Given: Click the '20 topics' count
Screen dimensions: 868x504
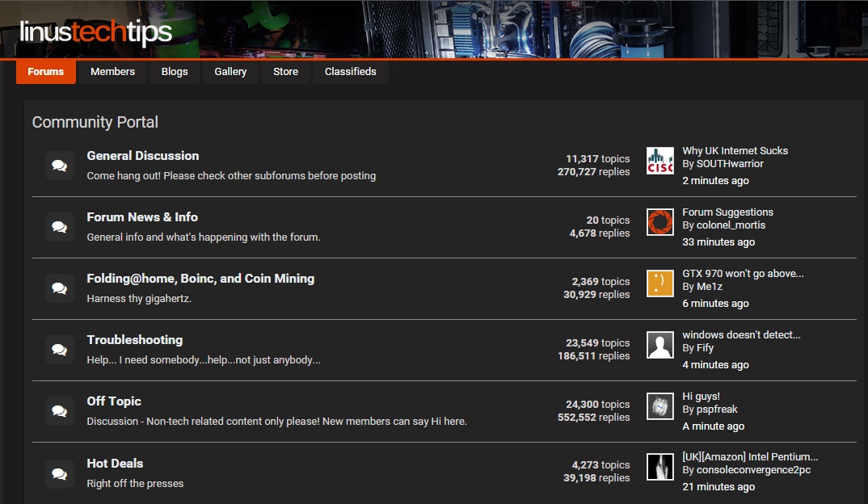Looking at the screenshot, I should [608, 220].
